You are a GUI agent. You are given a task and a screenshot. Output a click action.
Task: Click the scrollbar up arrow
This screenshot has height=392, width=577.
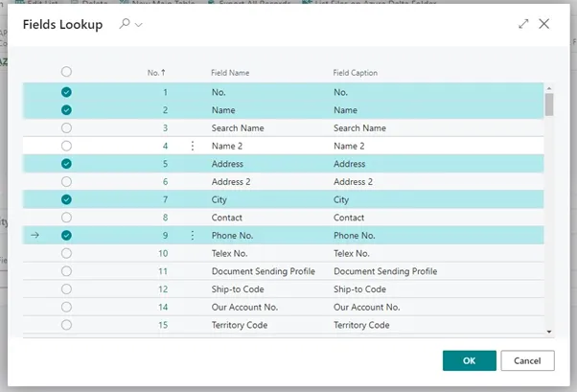pos(549,88)
